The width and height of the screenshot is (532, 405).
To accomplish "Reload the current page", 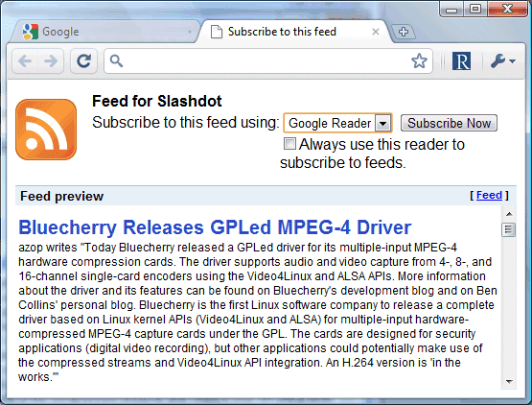I will tap(83, 61).
